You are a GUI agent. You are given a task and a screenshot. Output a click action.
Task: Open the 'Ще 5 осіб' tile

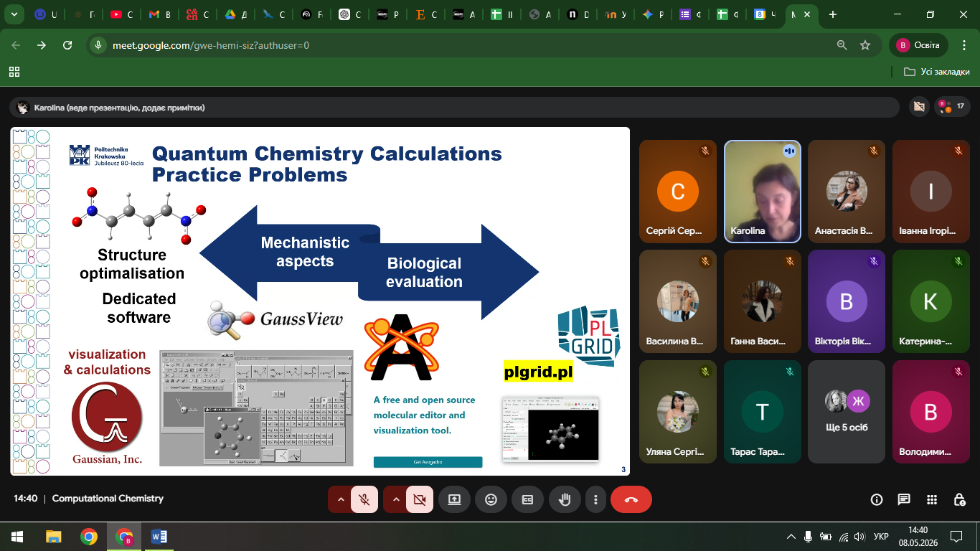[x=847, y=411]
